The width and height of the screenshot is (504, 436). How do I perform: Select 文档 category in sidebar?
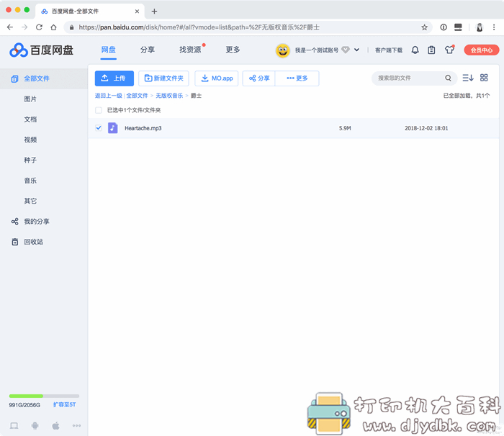[30, 119]
